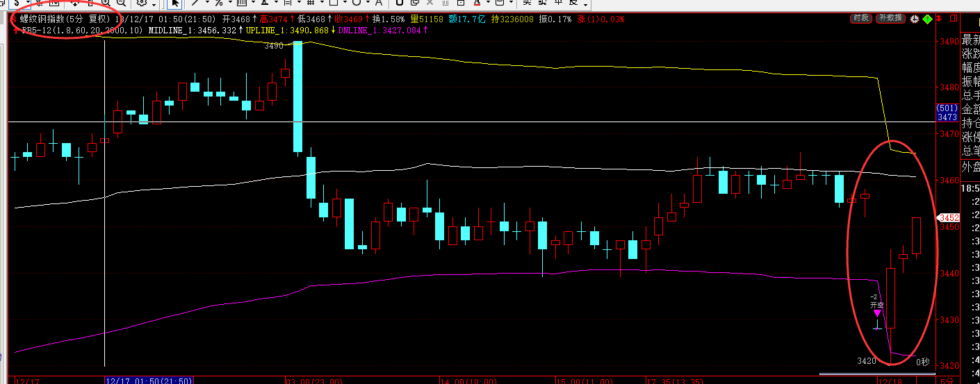Click the PB5-12 indicator parameters label

83,31
